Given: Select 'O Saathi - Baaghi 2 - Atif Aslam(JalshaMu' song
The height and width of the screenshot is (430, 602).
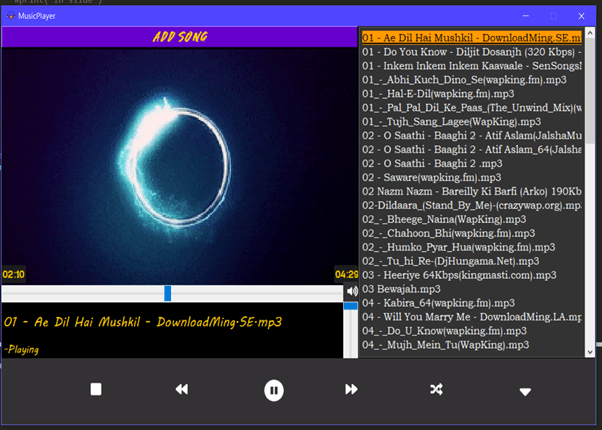Looking at the screenshot, I should [x=471, y=136].
